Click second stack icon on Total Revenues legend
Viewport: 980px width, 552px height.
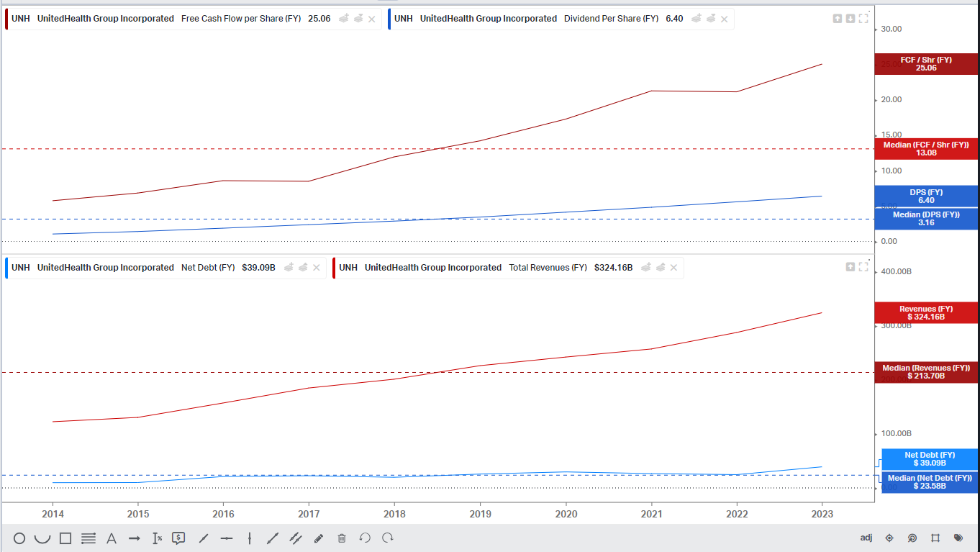[661, 268]
